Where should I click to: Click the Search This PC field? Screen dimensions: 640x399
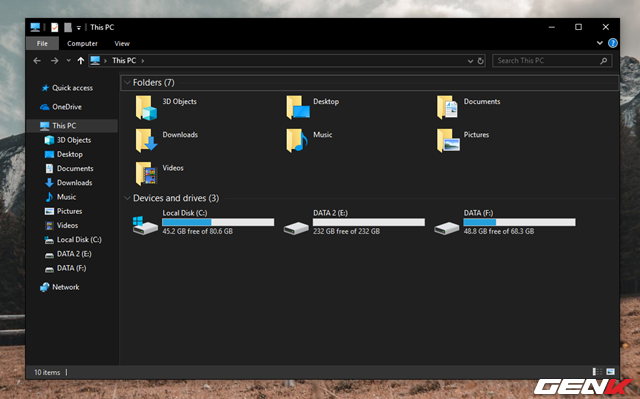coord(552,61)
